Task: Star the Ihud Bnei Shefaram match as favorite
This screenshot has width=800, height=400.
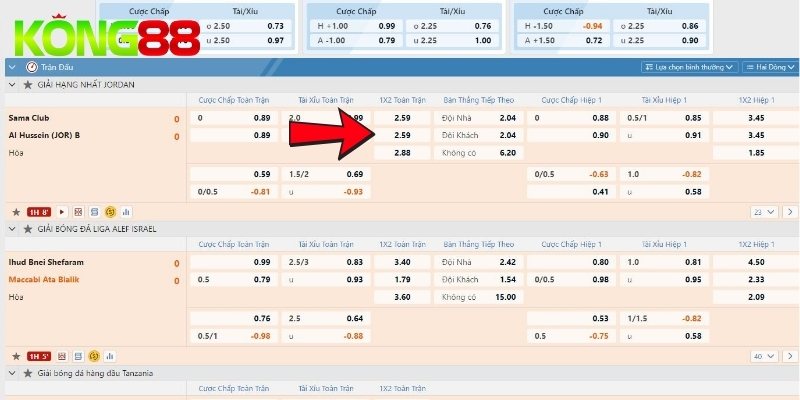Action: point(16,356)
